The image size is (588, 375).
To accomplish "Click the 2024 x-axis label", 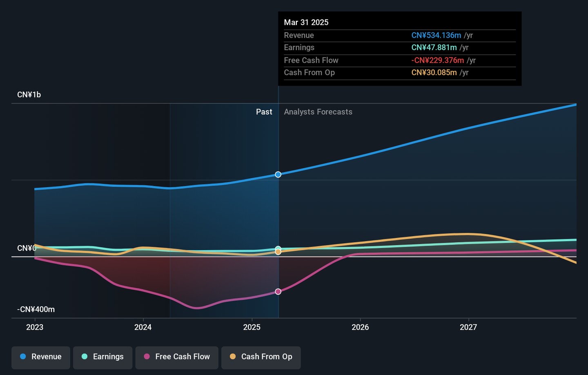I will [143, 327].
